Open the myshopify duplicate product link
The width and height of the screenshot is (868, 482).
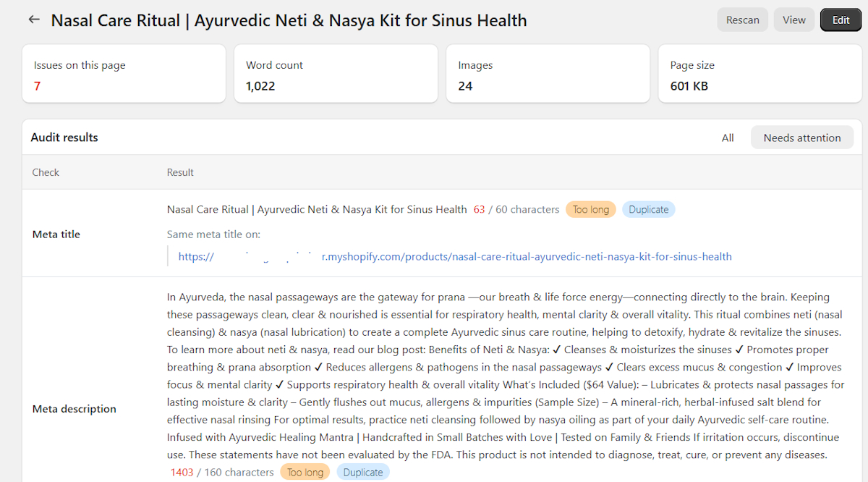tap(455, 256)
